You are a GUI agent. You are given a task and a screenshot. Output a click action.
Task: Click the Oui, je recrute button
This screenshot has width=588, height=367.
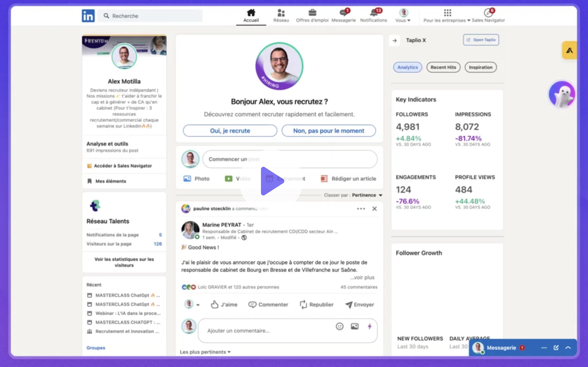coord(230,131)
